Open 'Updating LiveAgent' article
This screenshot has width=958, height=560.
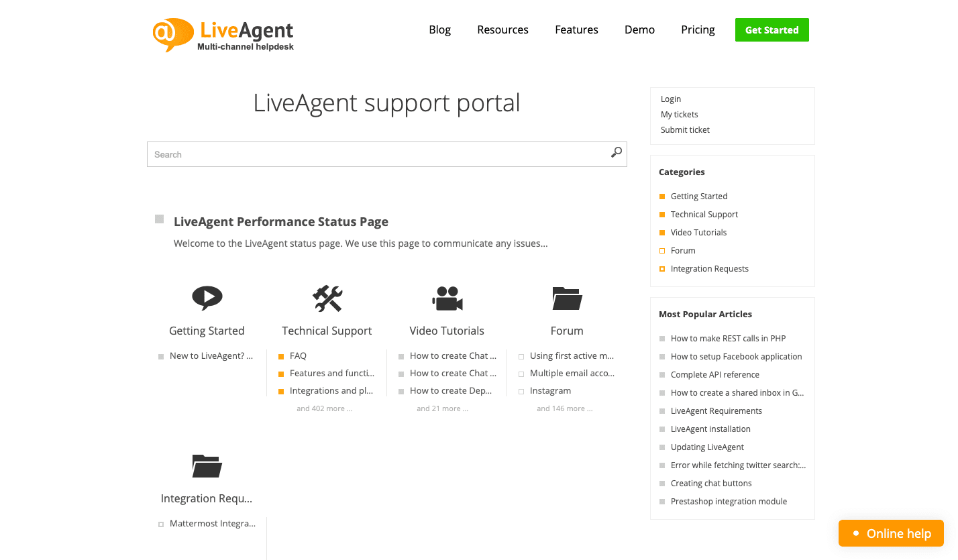pos(707,447)
